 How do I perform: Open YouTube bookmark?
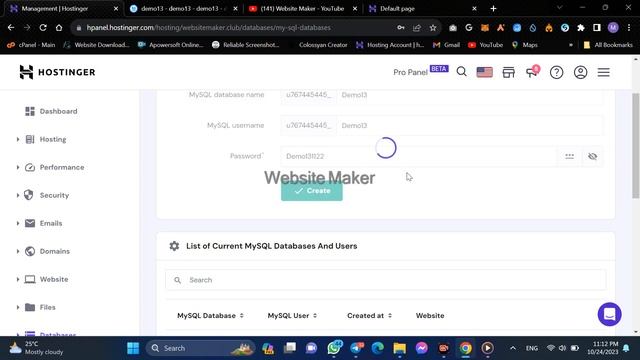(485, 45)
